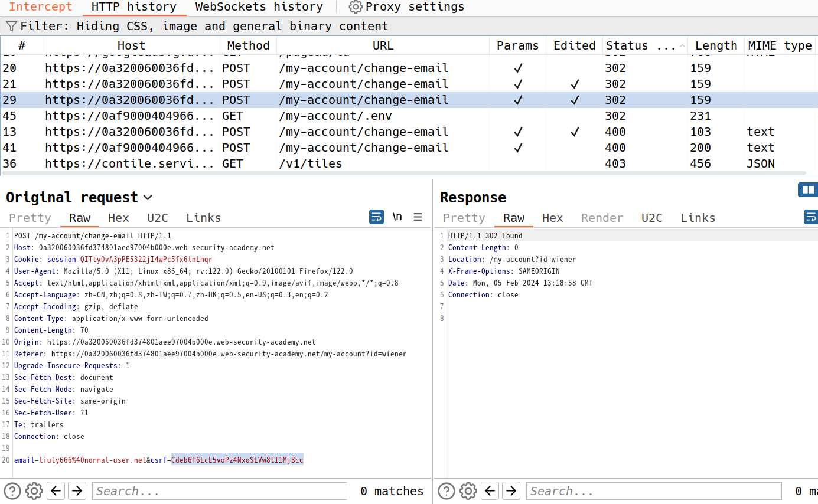Select Render tab in response pane
Viewport: 818px width, 504px height.
coord(602,218)
